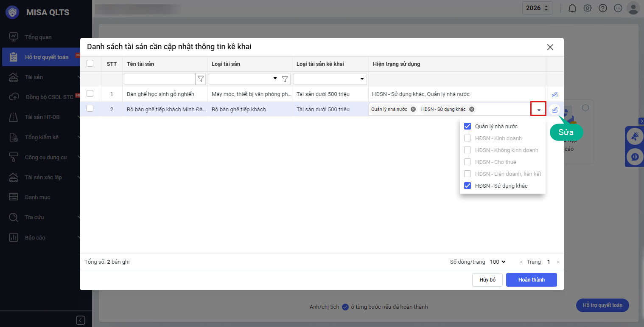
Task: Tick the checkbox for Bàn ghế học sinh row
Action: 90,93
